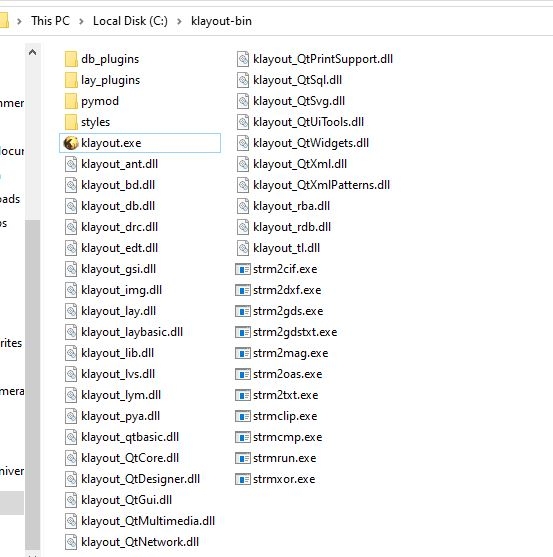This screenshot has height=557, width=553.
Task: Select the file name klayout_lay.dll
Action: click(x=119, y=311)
